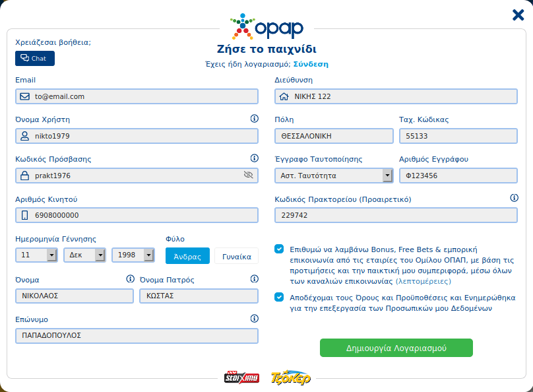Click the info icon next to Όνομα Χρήστη

pos(254,119)
